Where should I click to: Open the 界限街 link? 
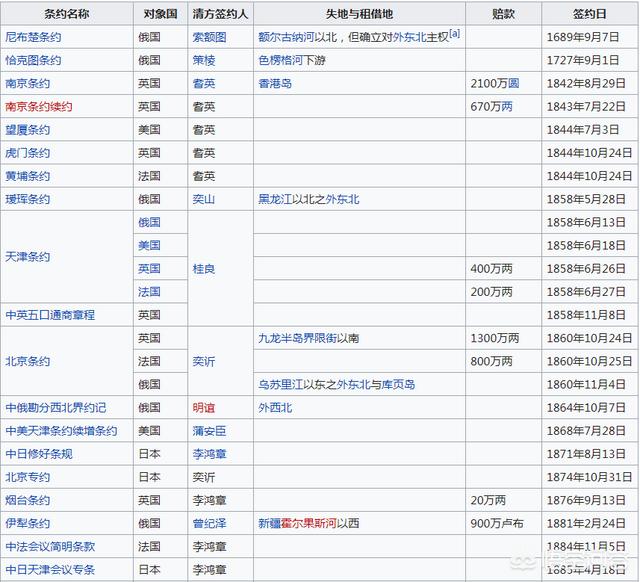[320, 338]
